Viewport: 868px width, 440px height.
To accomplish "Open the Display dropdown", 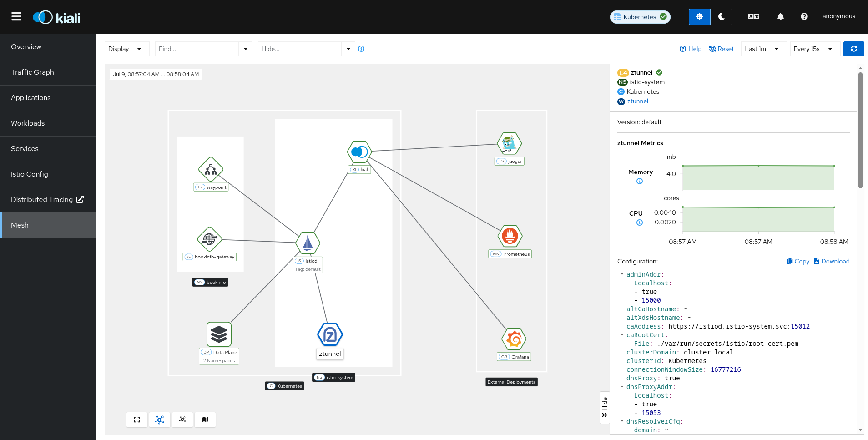I will pos(126,49).
